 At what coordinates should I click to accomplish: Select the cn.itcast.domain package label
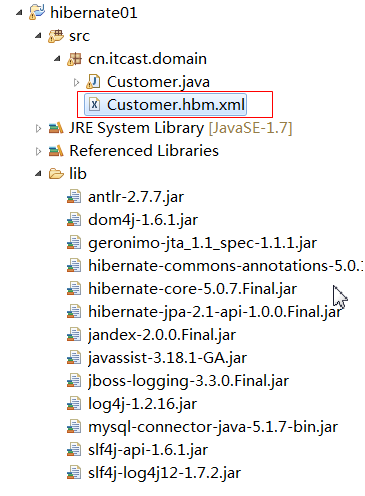(147, 59)
